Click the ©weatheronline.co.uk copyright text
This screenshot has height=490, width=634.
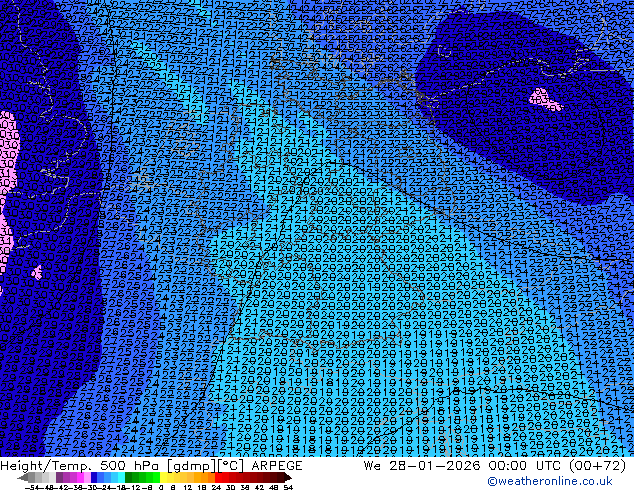click(x=550, y=481)
